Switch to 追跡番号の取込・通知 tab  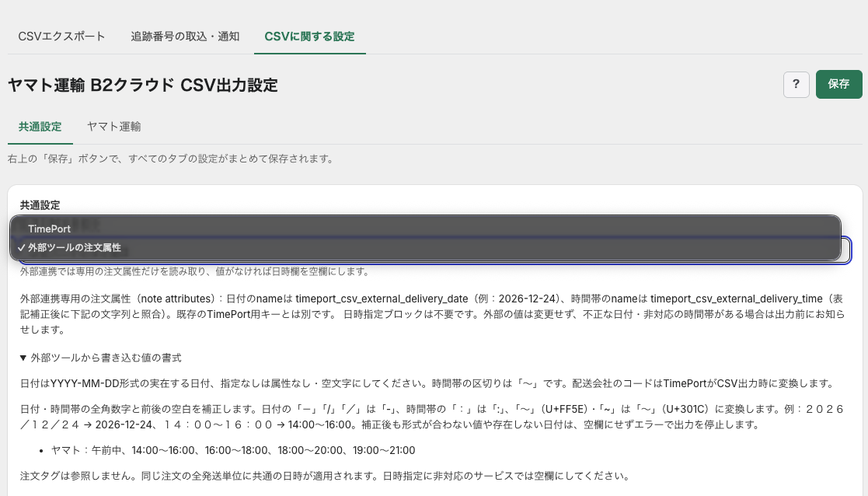click(185, 37)
